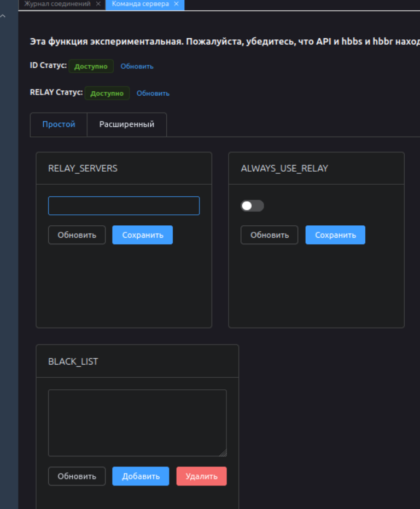420x509 pixels.
Task: Save the RELAY_SERVERS value with Сохранить
Action: pyautogui.click(x=142, y=235)
